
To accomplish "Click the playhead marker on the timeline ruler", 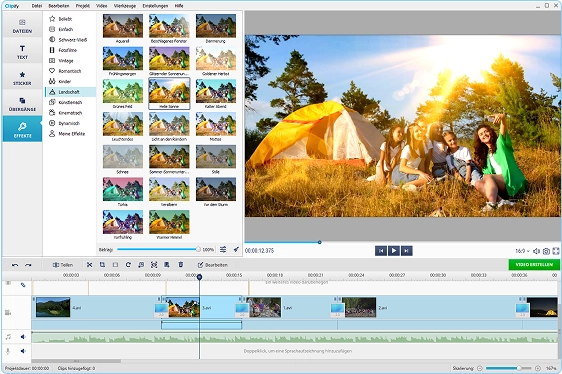I will (x=199, y=277).
